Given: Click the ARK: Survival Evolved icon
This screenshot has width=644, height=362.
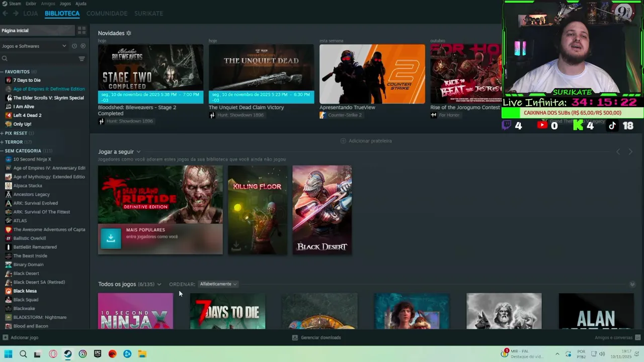Looking at the screenshot, I should pos(8,204).
